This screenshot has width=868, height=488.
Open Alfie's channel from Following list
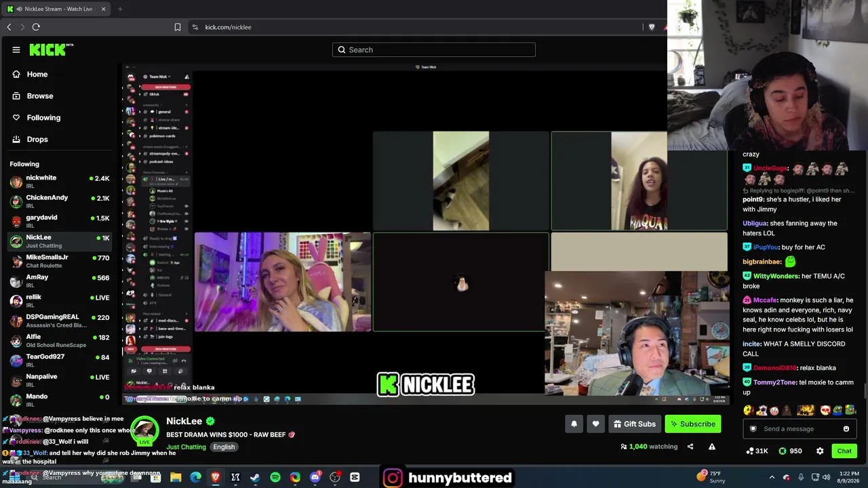(59, 340)
